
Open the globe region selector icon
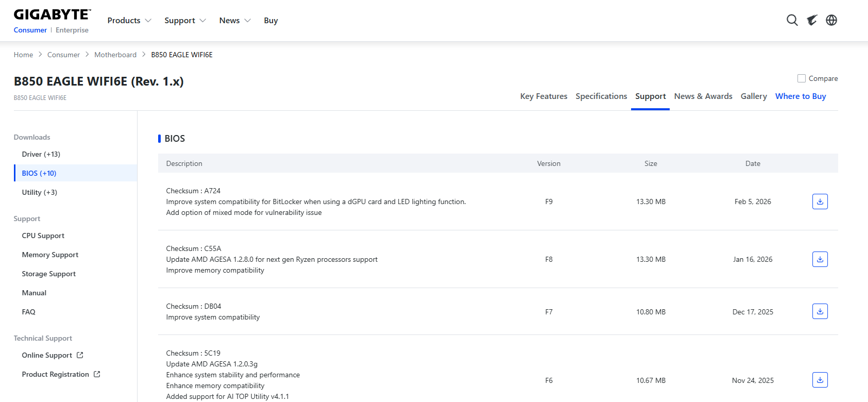(x=831, y=20)
